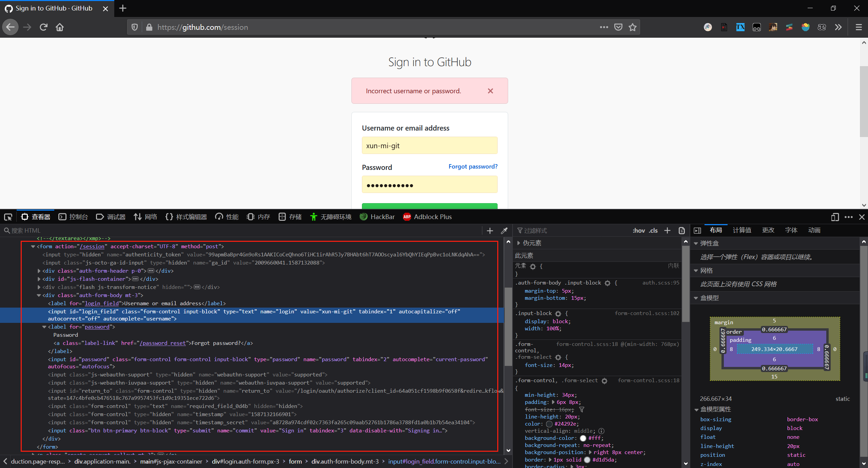868x468 pixels.
Task: Bookmark this page with the star icon
Action: pyautogui.click(x=633, y=27)
